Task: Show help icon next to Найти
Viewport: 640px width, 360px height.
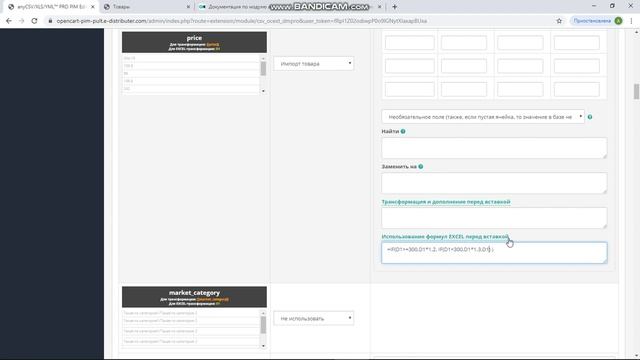Action: (403, 131)
